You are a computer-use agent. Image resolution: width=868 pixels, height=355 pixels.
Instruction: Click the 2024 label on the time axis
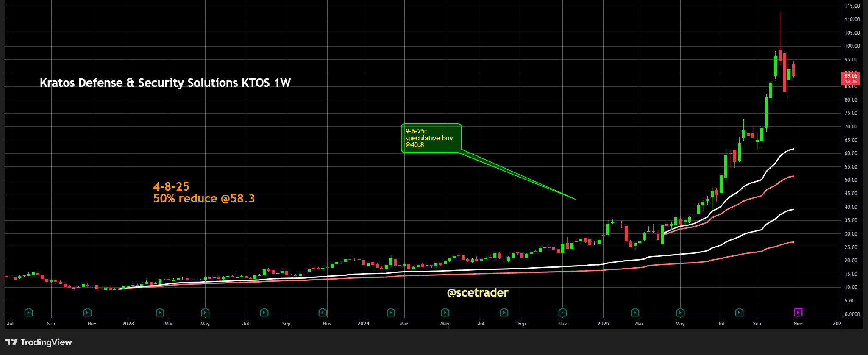[363, 324]
